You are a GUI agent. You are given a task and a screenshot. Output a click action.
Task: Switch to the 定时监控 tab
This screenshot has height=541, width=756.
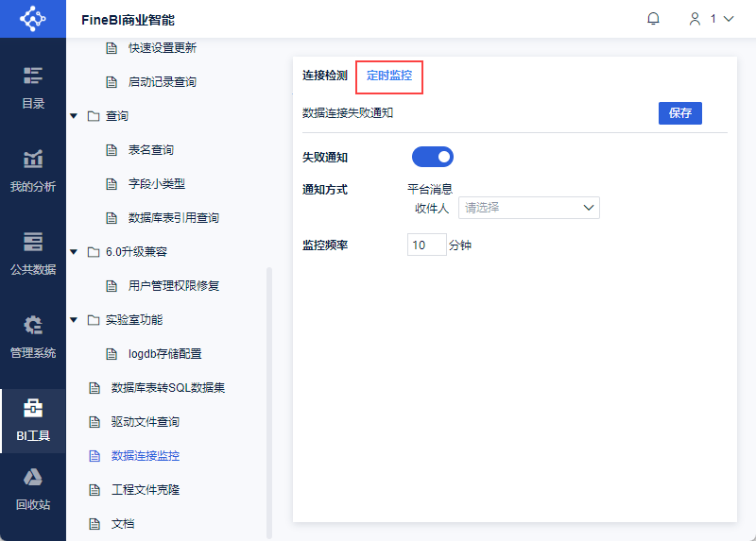389,76
